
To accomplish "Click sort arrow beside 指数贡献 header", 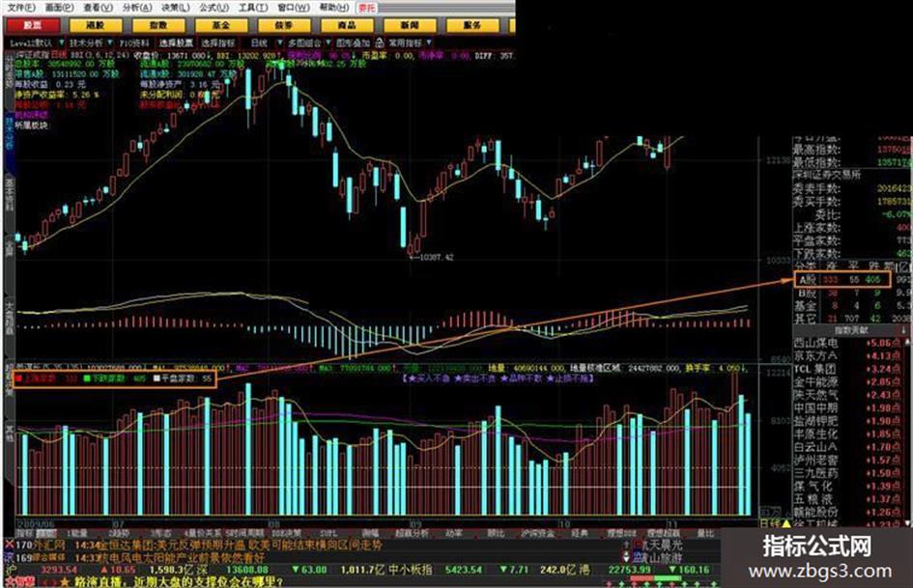I will coord(903,330).
